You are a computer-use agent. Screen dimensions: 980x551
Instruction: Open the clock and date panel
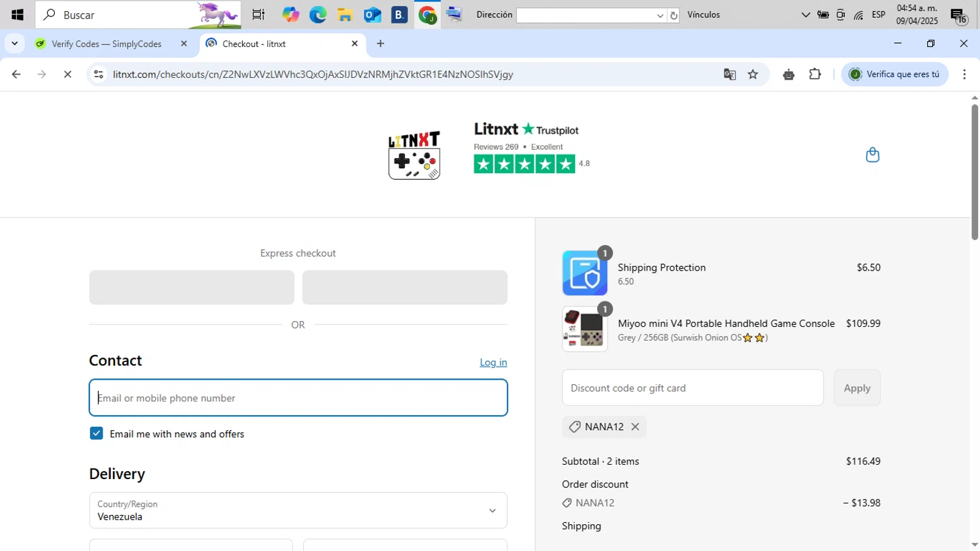917,14
